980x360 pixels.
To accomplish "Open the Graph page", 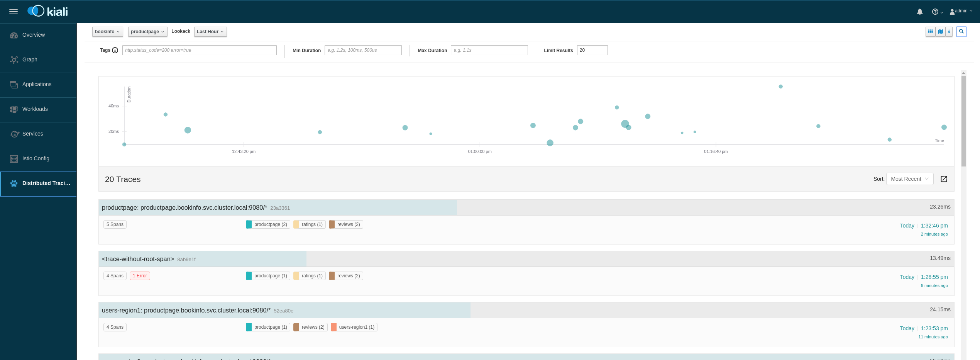I will tap(38, 60).
